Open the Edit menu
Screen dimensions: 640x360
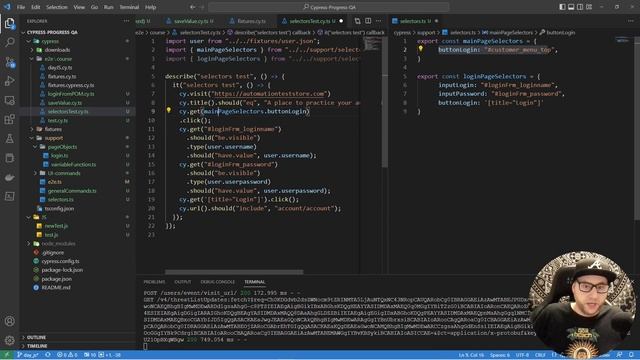[36, 7]
